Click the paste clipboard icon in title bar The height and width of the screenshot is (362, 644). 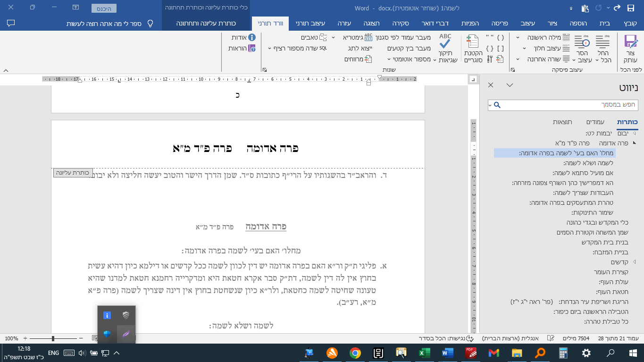(585, 8)
